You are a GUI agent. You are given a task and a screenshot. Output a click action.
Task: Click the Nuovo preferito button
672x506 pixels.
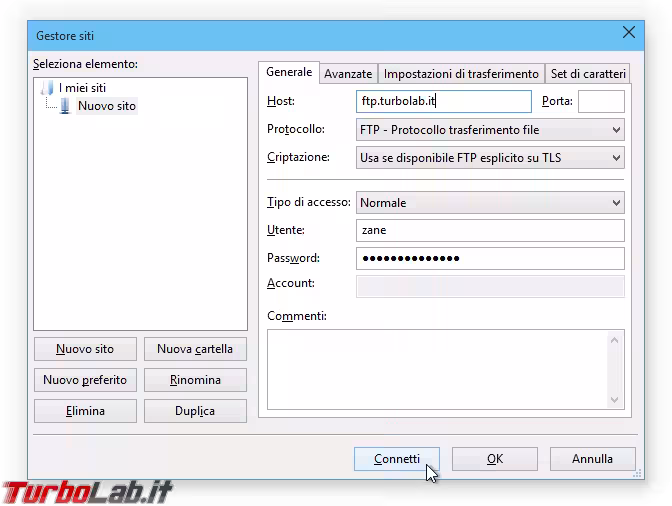tap(85, 380)
